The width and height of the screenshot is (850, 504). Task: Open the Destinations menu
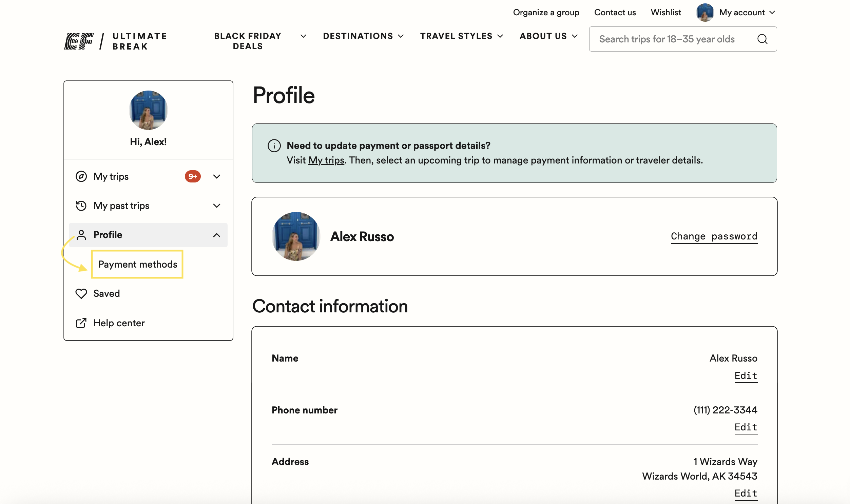363,36
